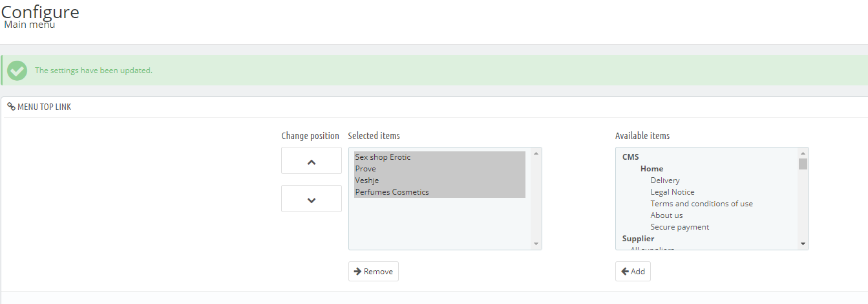Image resolution: width=868 pixels, height=304 pixels.
Task: Select 'Veshje' in Selected items
Action: (x=368, y=180)
